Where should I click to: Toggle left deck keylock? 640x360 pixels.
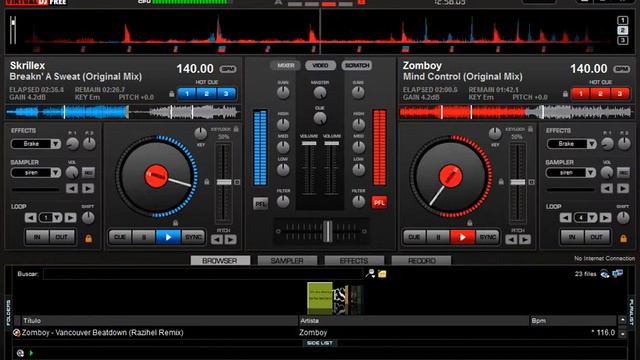coord(236,129)
